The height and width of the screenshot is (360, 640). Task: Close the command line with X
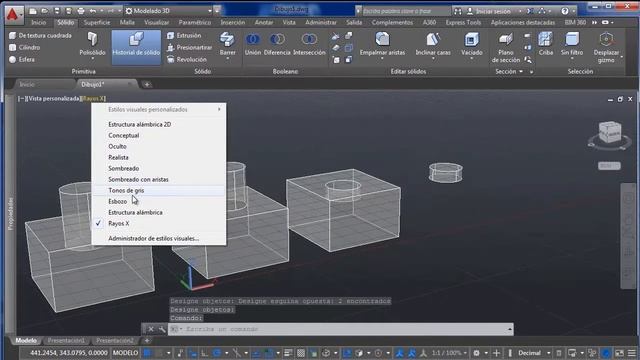click(x=151, y=329)
